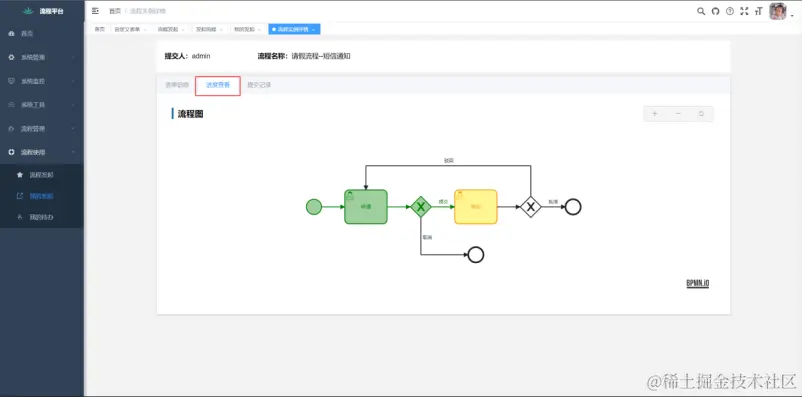Open the help question-mark icon

[730, 11]
